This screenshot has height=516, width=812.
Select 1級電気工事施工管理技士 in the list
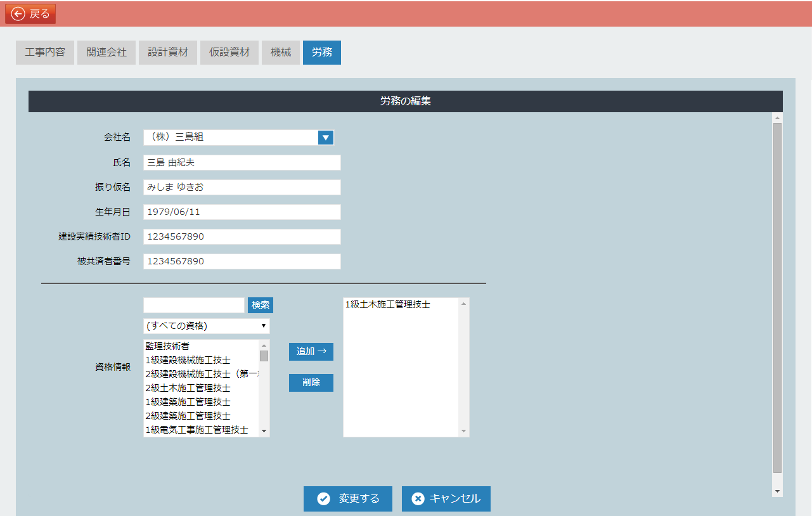coord(202,430)
